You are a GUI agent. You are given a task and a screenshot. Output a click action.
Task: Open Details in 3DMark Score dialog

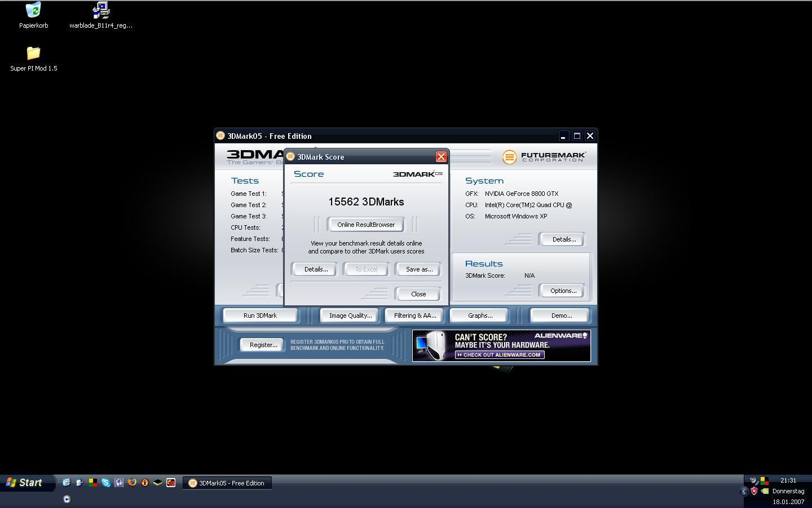coord(316,269)
